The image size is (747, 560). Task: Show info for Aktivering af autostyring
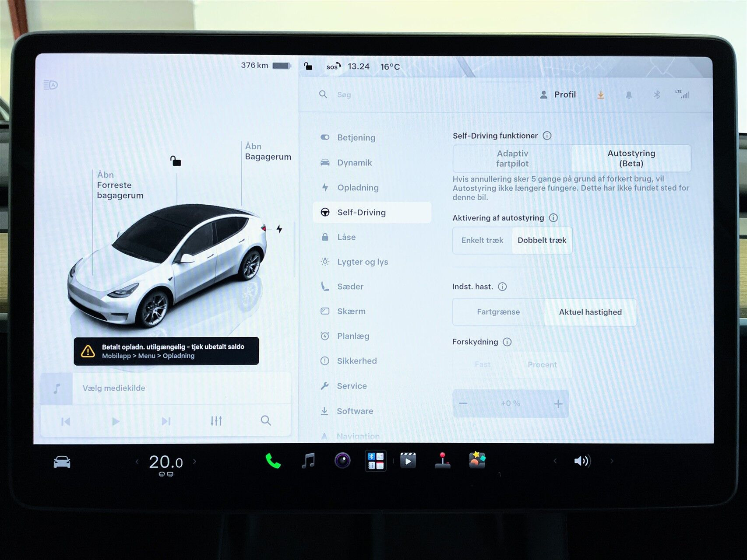[x=553, y=218]
